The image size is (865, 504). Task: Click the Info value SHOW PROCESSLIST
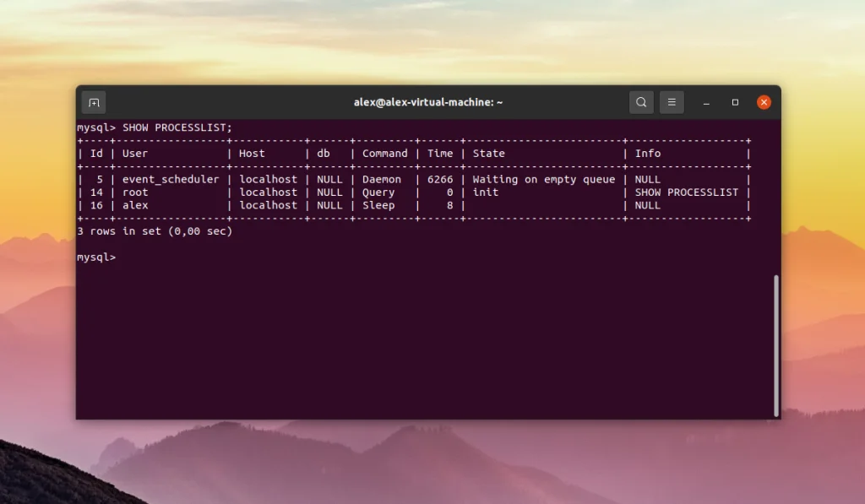686,192
